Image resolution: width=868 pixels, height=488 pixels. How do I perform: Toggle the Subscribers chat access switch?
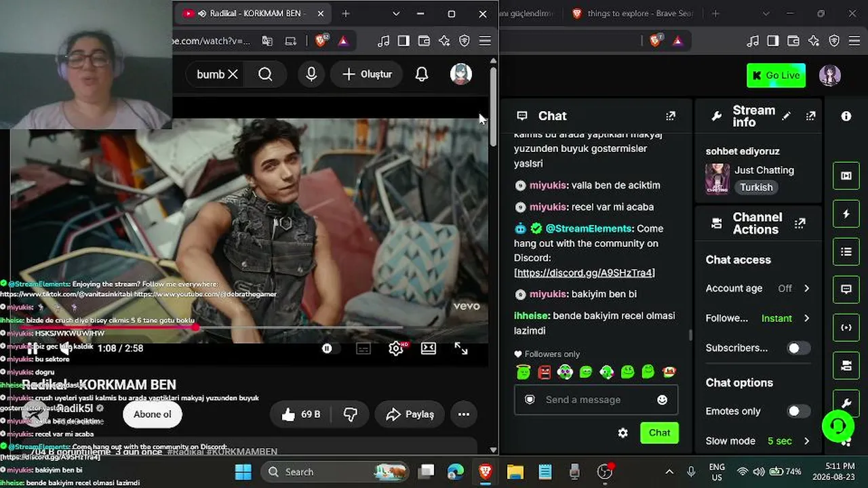click(x=798, y=348)
